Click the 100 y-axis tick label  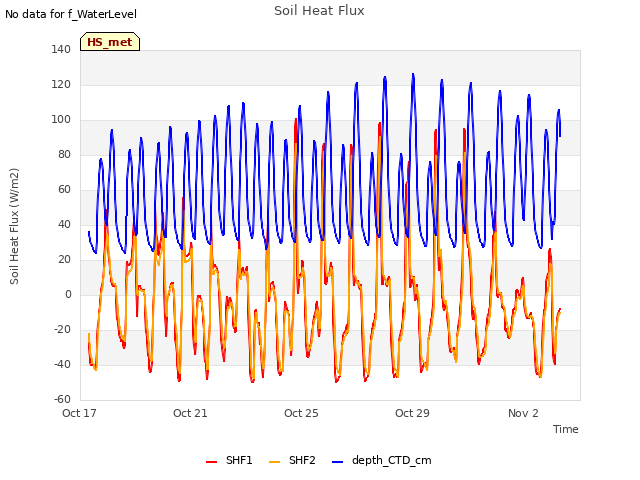pos(61,120)
